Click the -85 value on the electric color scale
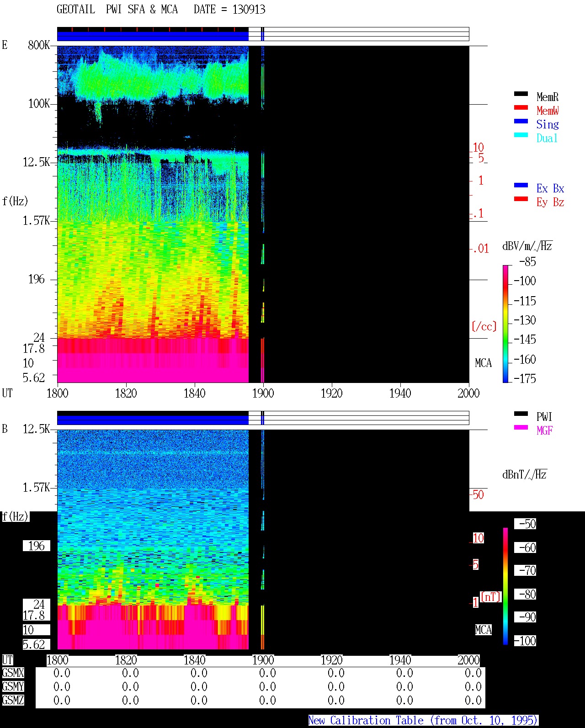This screenshot has width=585, height=728. (x=527, y=261)
